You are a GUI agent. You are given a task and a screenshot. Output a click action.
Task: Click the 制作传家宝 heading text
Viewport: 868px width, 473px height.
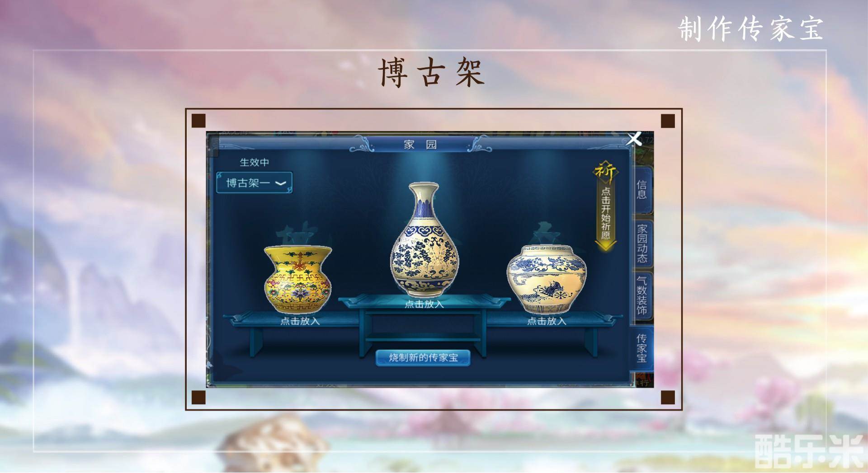coord(750,29)
